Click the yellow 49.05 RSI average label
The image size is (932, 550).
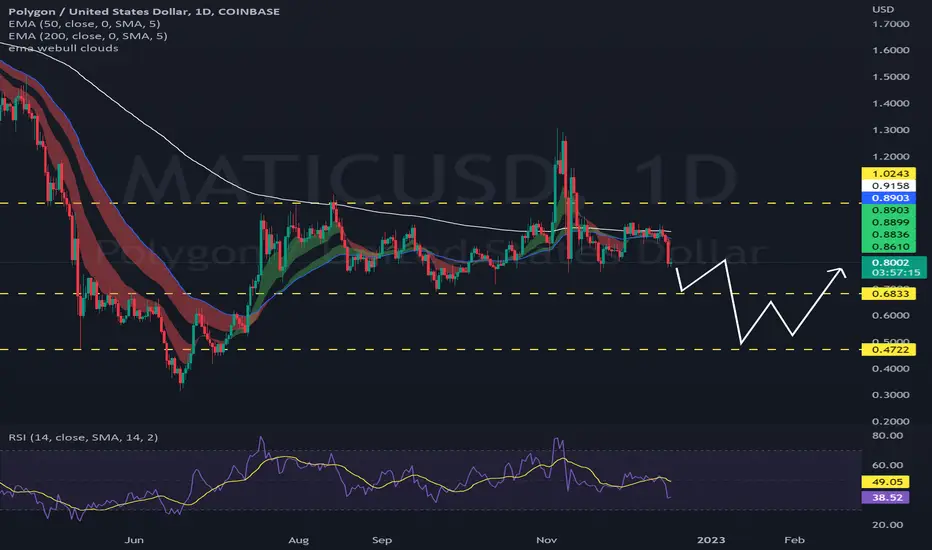[885, 482]
